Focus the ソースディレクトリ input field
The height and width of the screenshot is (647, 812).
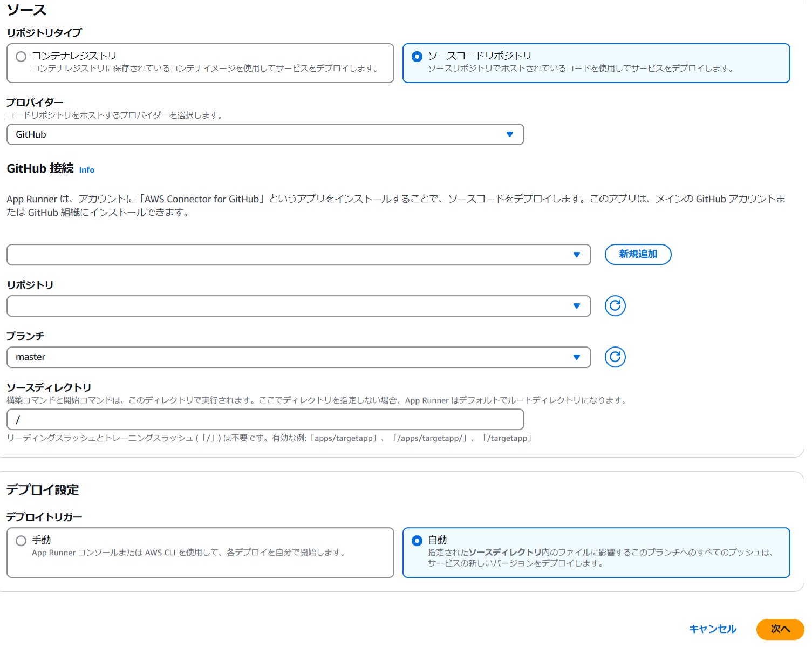pyautogui.click(x=265, y=419)
